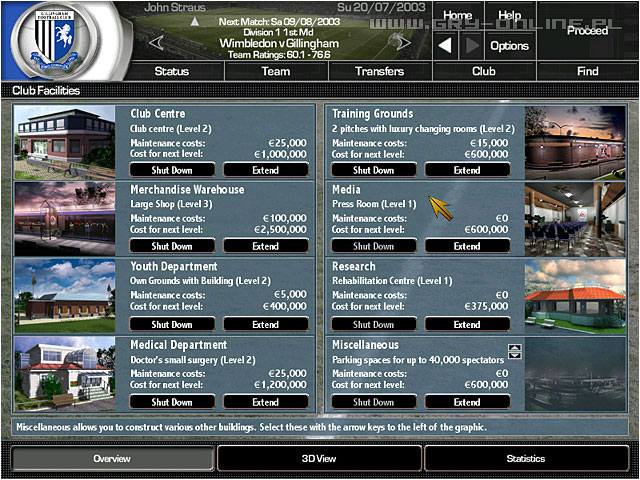This screenshot has width=640, height=480.
Task: Open the Transfers menu
Action: [x=380, y=71]
